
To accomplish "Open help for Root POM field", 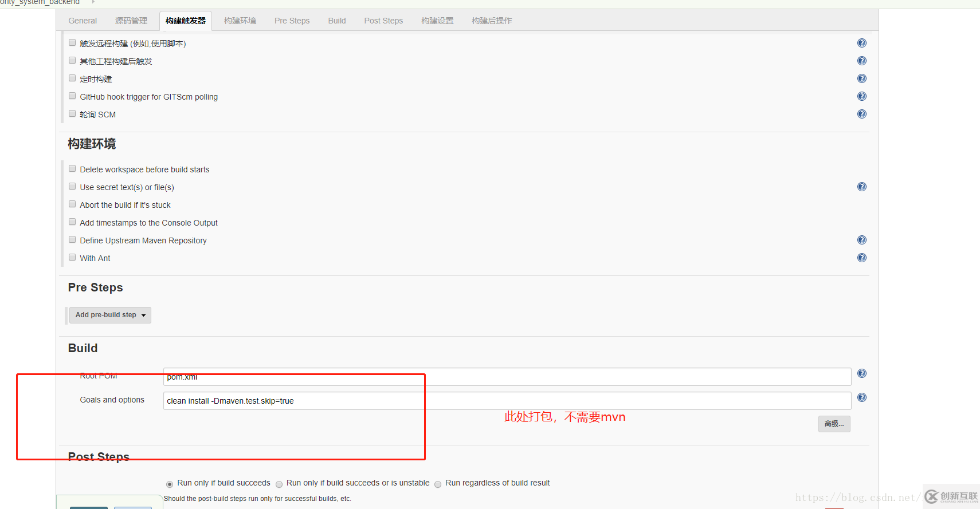I will [x=861, y=373].
